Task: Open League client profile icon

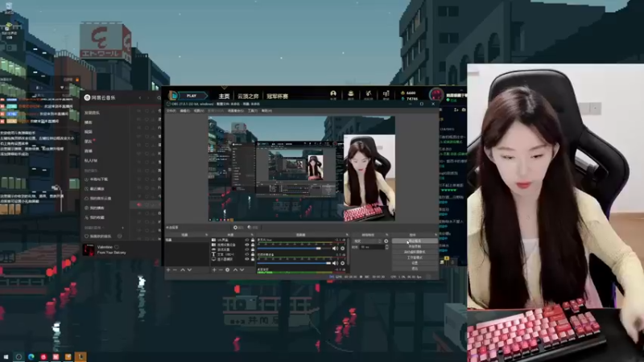Action: [x=333, y=94]
